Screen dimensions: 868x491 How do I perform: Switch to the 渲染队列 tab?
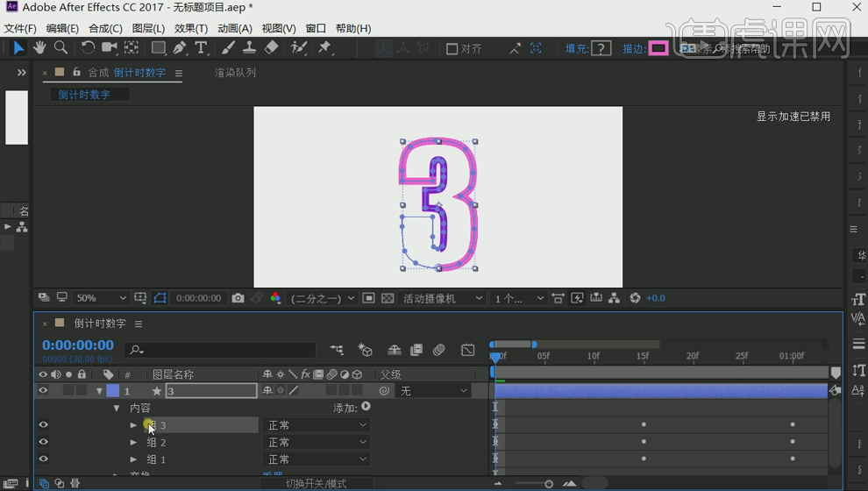[235, 73]
